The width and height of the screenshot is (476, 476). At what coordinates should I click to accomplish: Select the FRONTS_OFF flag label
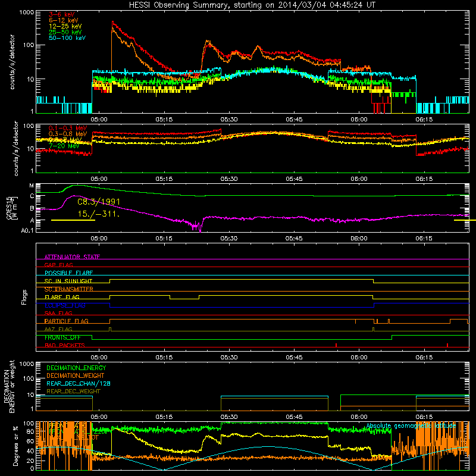tap(62, 337)
